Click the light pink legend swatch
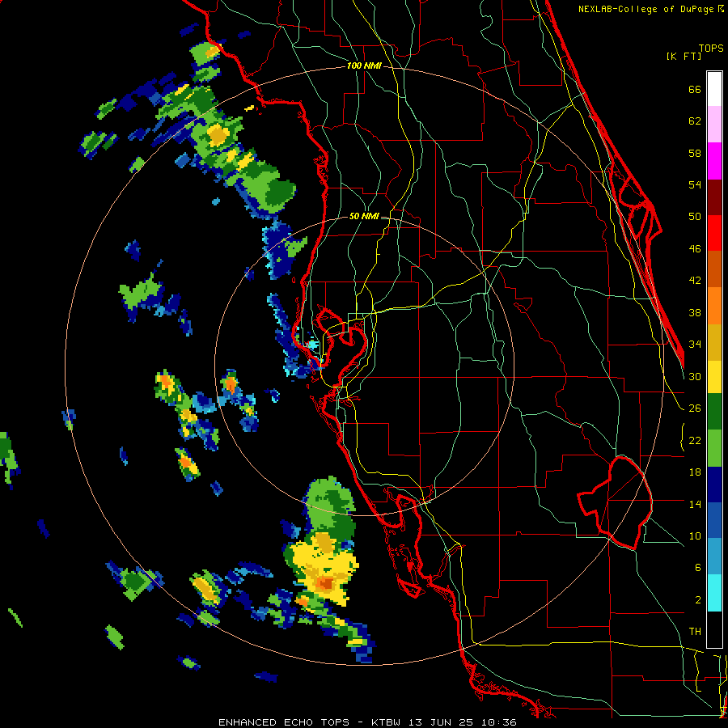This screenshot has height=728, width=728. pos(714,125)
